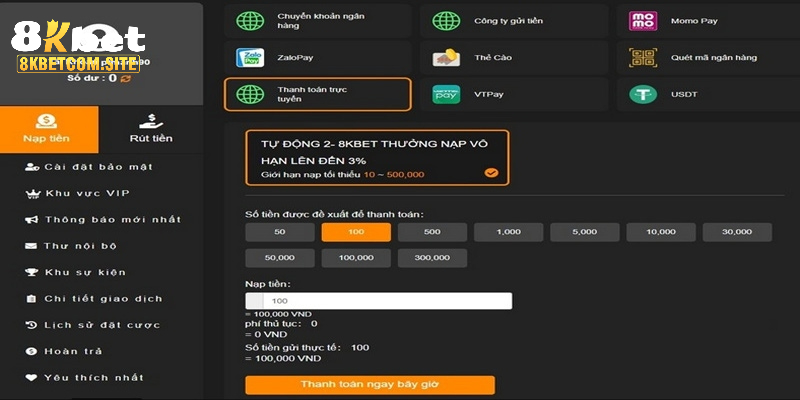
Task: Click the Thanh toán ngay bây giờ button
Action: tap(370, 385)
